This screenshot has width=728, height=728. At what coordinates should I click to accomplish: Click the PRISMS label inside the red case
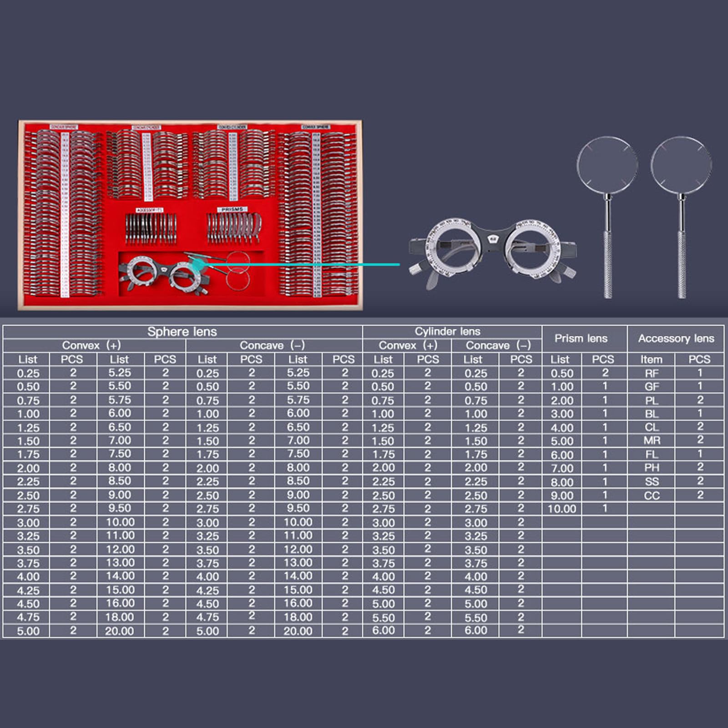tap(233, 210)
